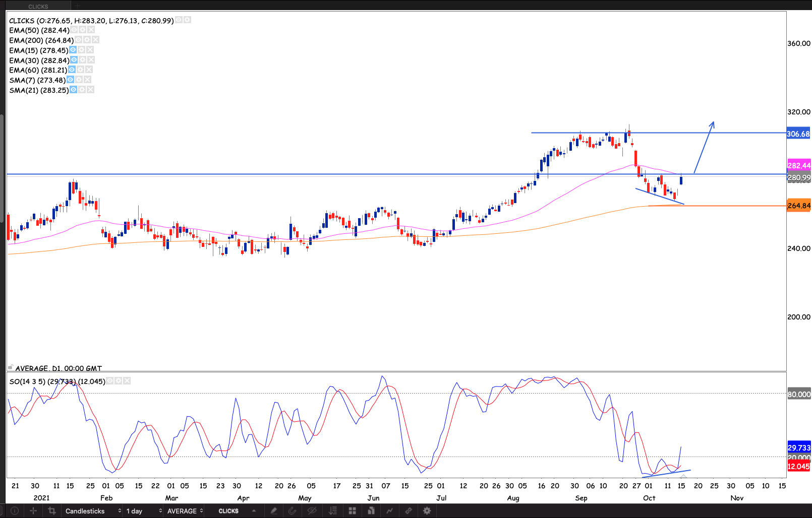Image resolution: width=812 pixels, height=518 pixels.
Task: Toggle the EMA(50) eye visibility icon
Action: tap(74, 30)
